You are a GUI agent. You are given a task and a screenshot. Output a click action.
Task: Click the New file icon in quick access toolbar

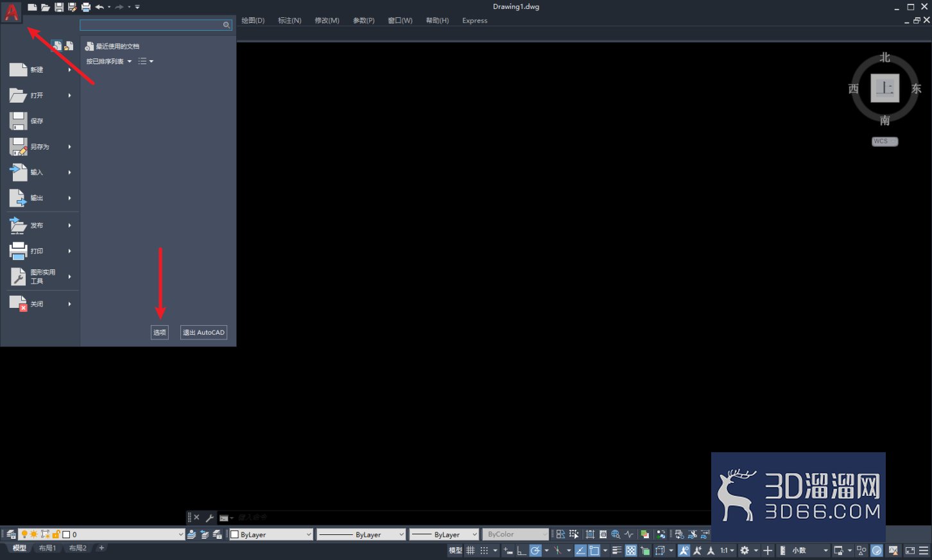tap(32, 7)
